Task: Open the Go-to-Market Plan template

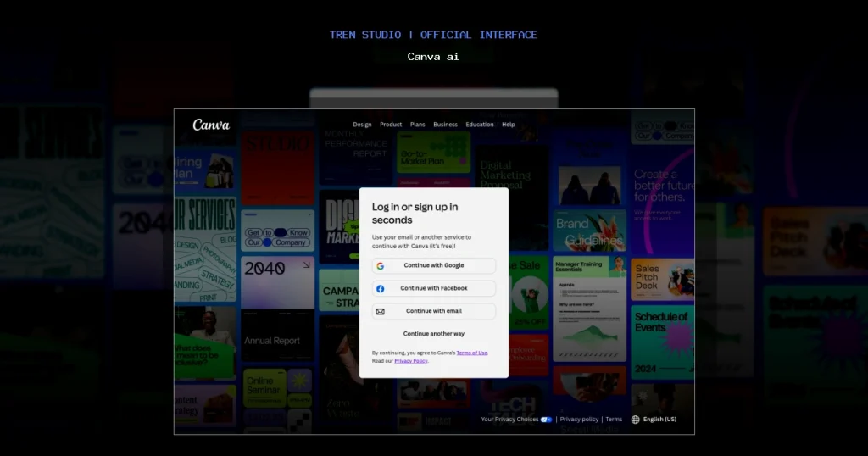Action: tap(433, 153)
